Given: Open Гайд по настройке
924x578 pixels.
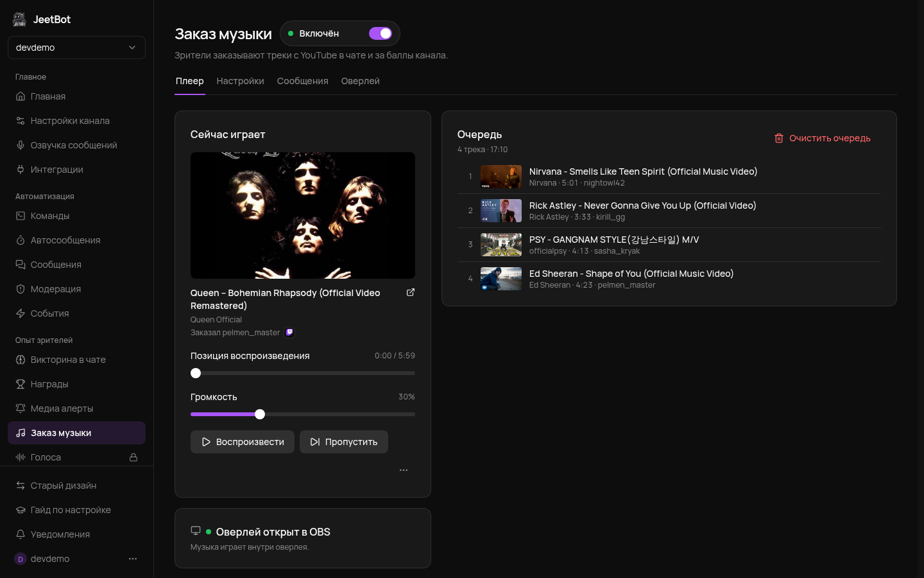Looking at the screenshot, I should [76, 510].
